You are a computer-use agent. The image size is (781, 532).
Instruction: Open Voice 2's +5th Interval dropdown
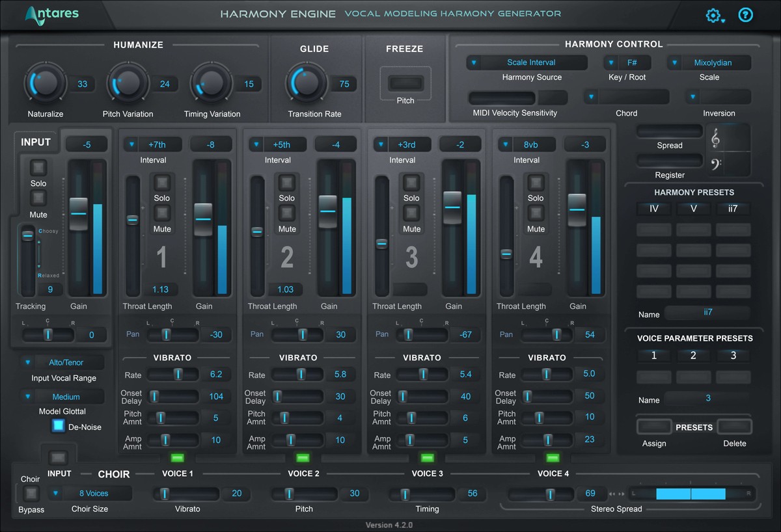click(x=278, y=144)
